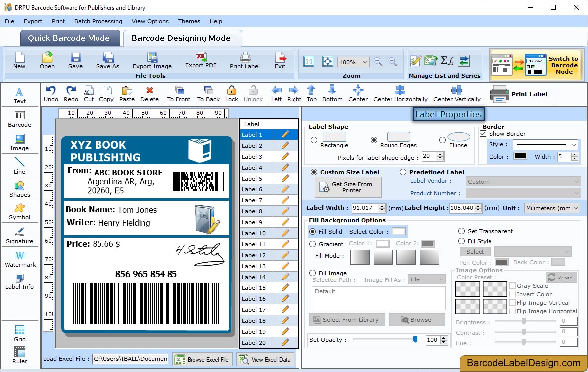Click Redo in the edit toolbar
Image resolution: width=588 pixels, height=372 pixels.
71,94
